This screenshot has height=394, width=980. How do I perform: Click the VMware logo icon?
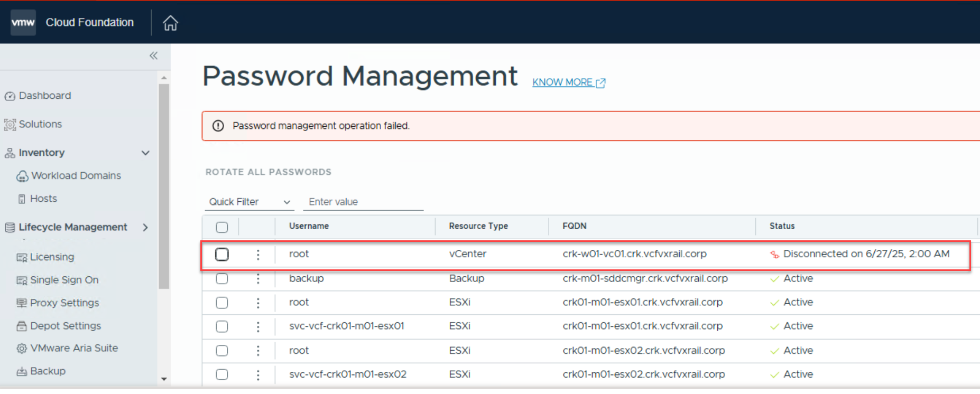[x=23, y=22]
